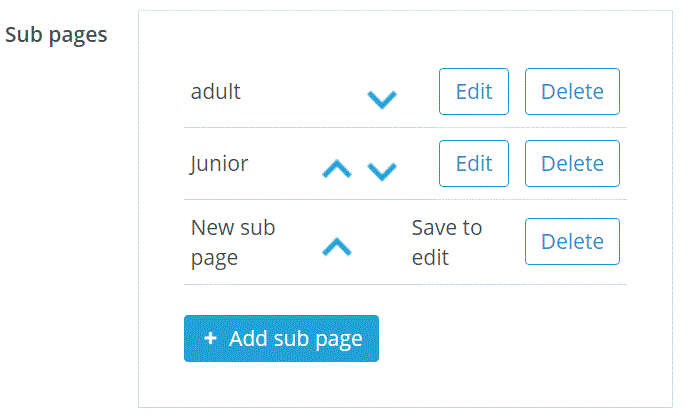The image size is (700, 420).
Task: Click the plus icon on Add sub page
Action: tap(210, 339)
